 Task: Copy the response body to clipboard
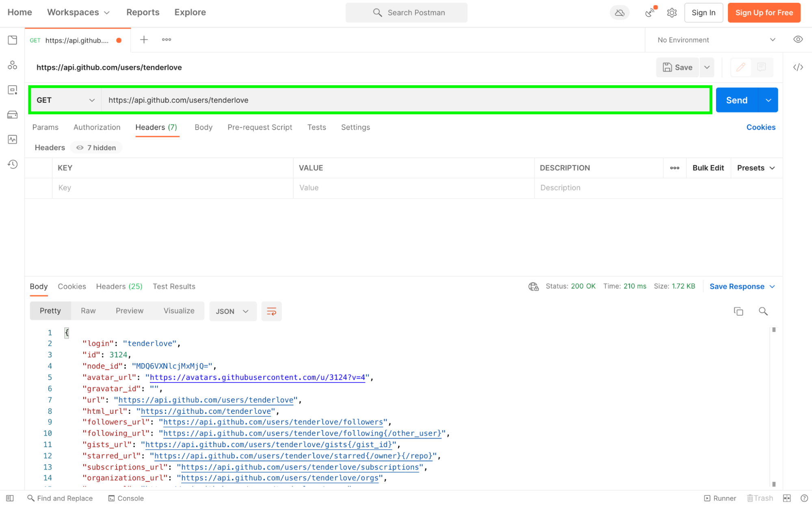pyautogui.click(x=738, y=311)
